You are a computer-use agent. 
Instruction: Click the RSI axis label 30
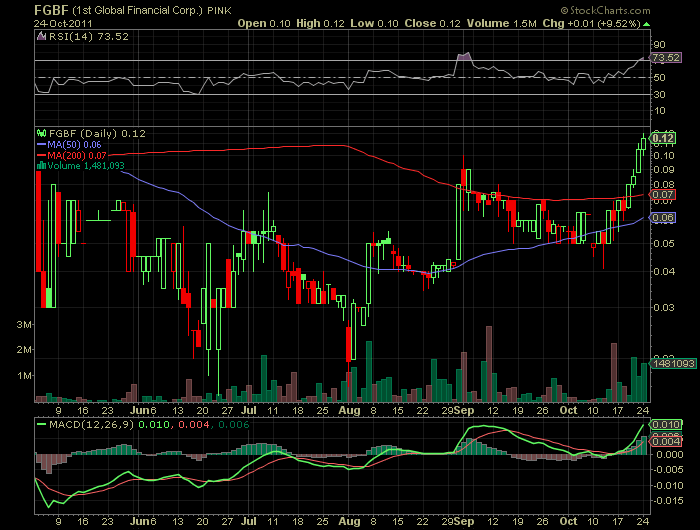pos(659,95)
